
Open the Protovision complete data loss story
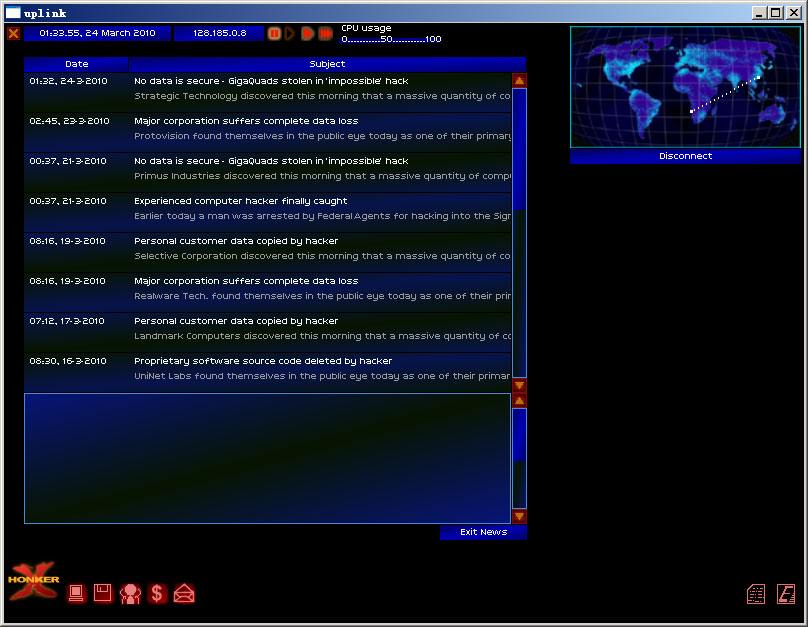[267, 132]
